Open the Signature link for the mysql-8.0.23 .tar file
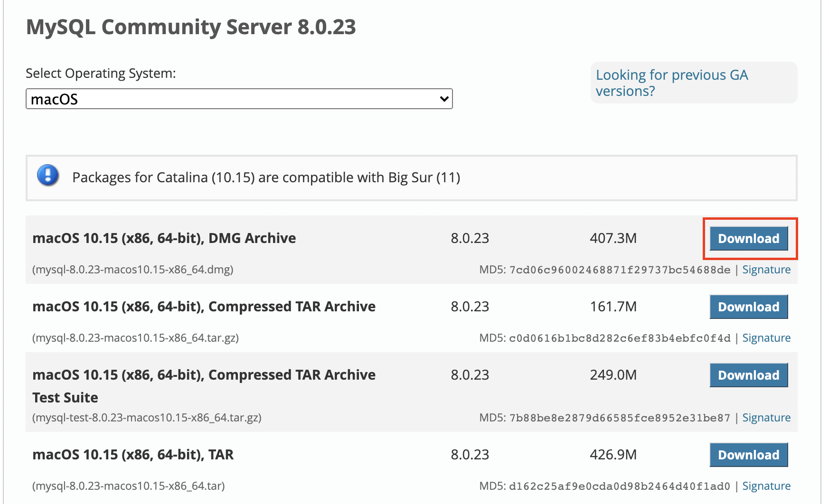Viewport: 829px width, 504px height. (x=766, y=486)
